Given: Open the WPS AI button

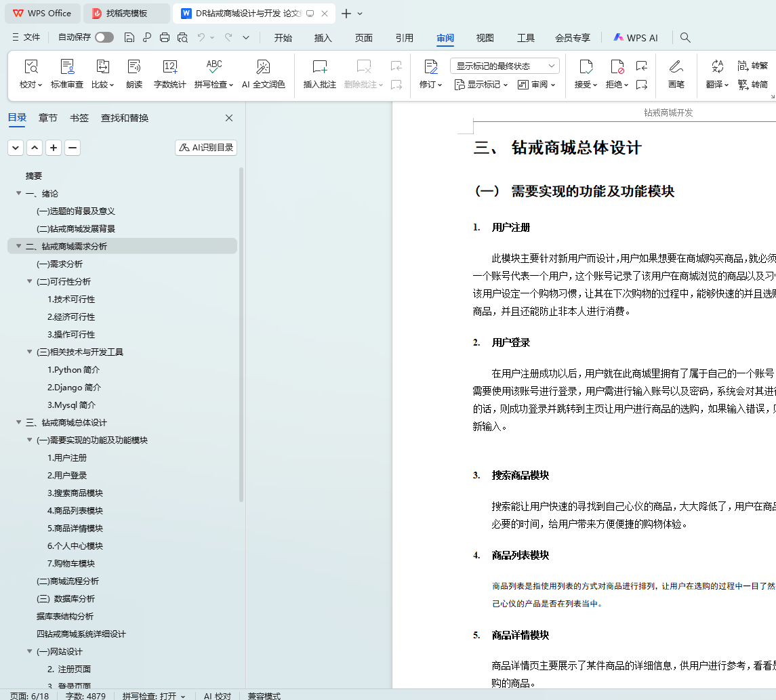Looking at the screenshot, I should 635,38.
